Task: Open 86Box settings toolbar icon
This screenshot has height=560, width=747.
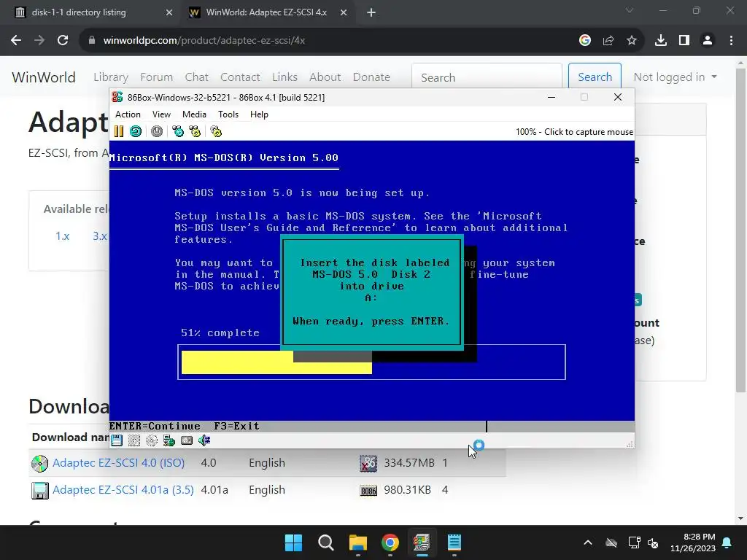Action: 216,131
